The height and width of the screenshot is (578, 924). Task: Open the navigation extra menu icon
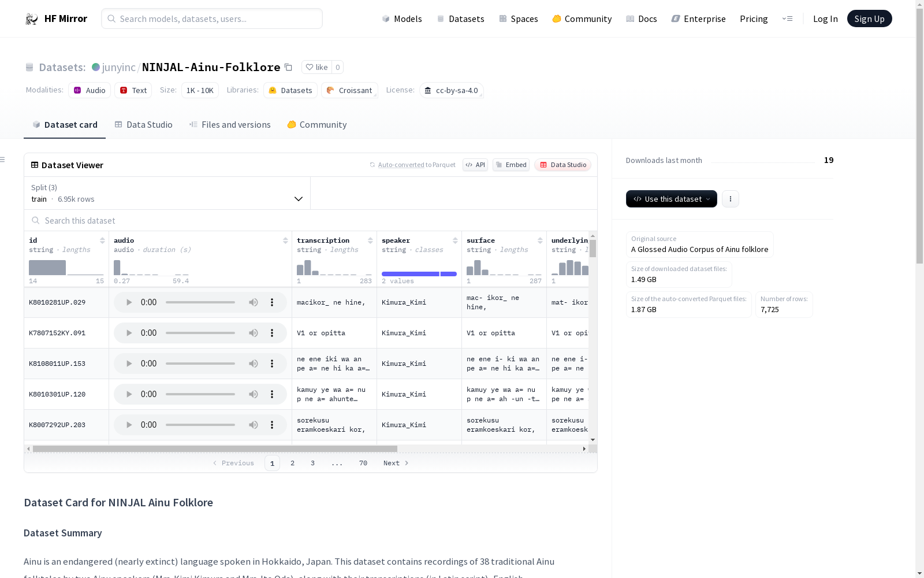pyautogui.click(x=787, y=18)
